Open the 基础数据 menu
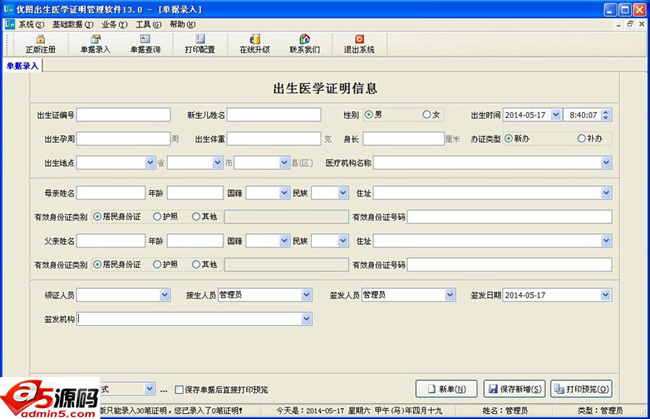The height and width of the screenshot is (419, 650). point(73,24)
